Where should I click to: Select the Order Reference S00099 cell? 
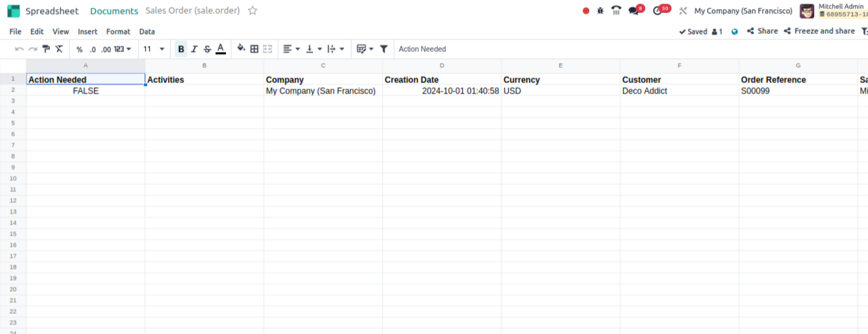click(798, 91)
